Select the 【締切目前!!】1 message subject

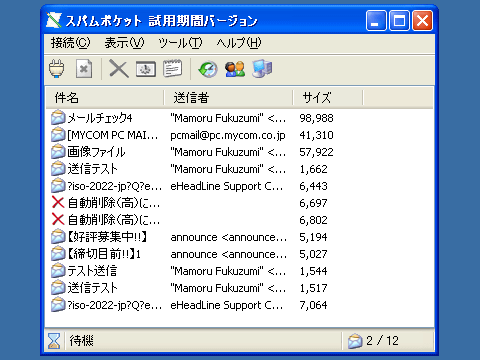coord(104,254)
